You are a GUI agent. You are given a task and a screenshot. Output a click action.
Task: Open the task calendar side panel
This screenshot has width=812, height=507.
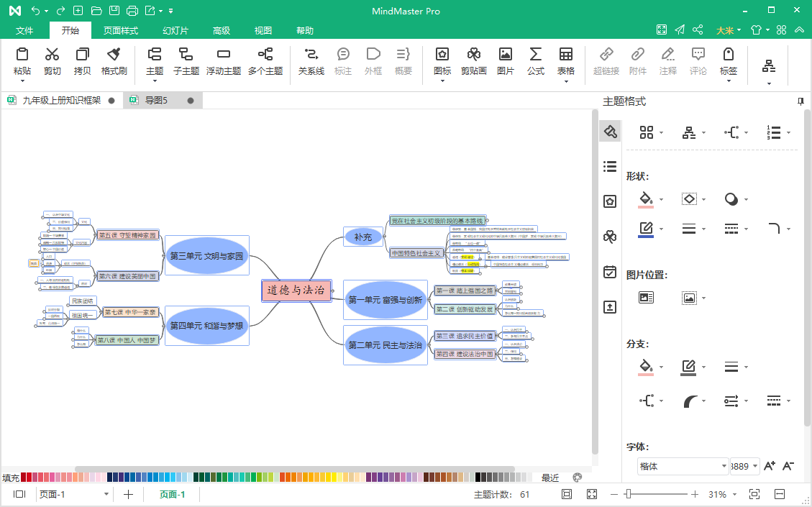point(610,272)
